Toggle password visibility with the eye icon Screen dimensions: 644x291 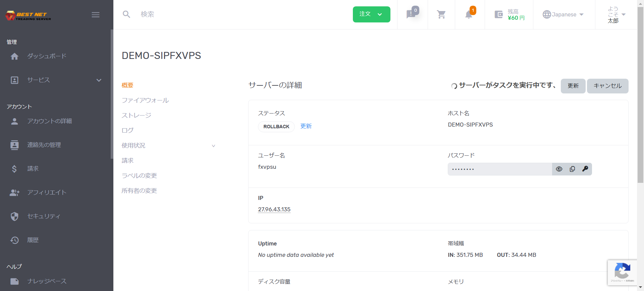click(559, 169)
